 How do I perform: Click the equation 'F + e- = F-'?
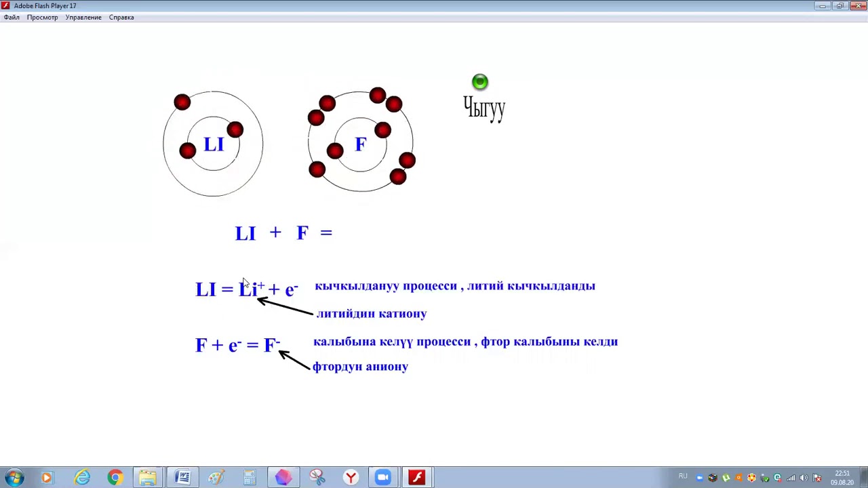(x=238, y=344)
